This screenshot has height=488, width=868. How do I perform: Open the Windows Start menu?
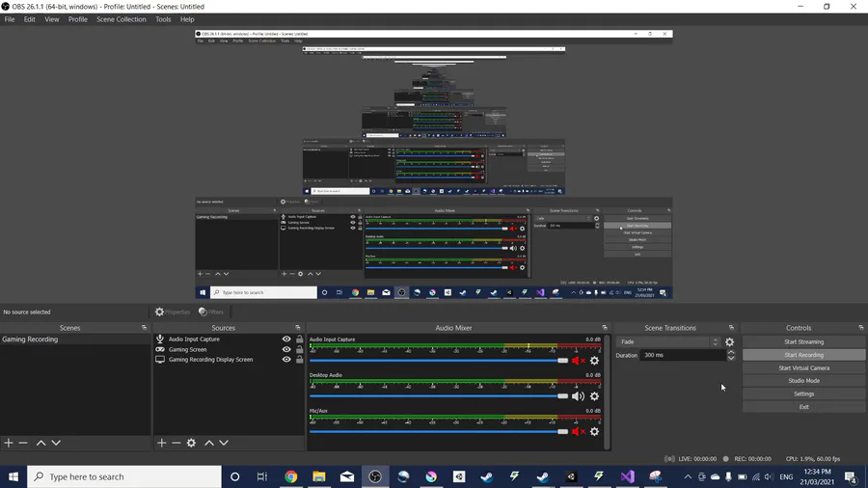[x=14, y=476]
